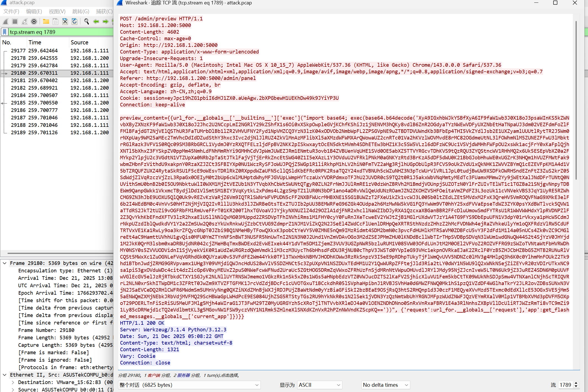Open the conversation selection dropdown
This screenshot has width=588, height=392.
click(x=189, y=385)
